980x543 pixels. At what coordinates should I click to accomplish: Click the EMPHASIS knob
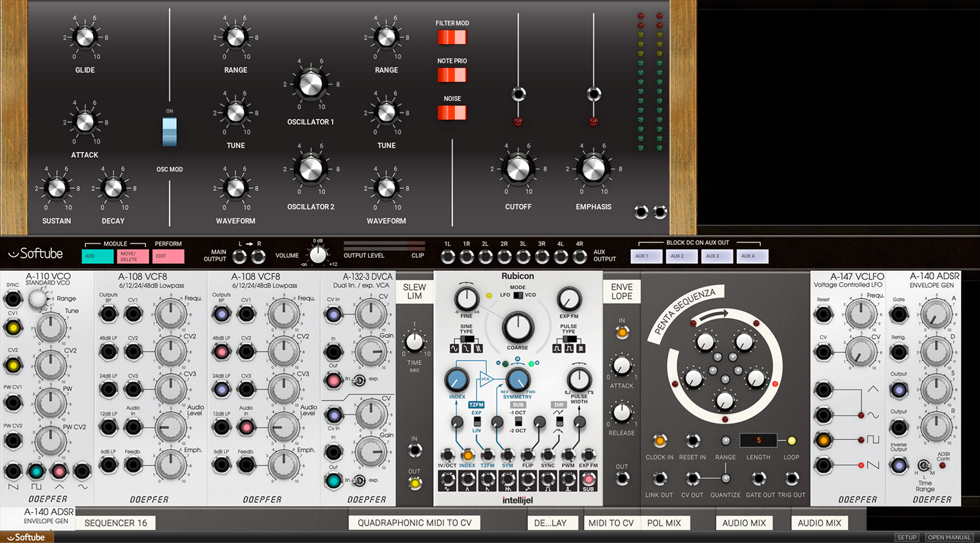pyautogui.click(x=594, y=169)
